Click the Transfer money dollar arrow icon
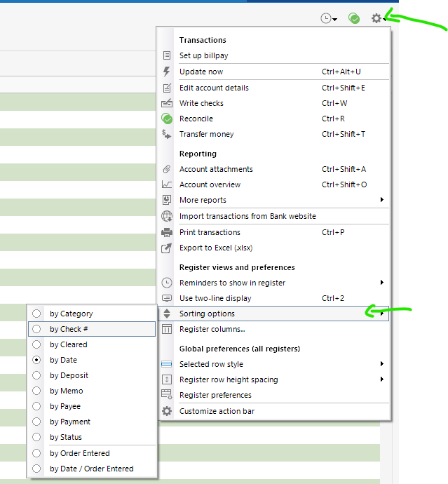 [167, 134]
